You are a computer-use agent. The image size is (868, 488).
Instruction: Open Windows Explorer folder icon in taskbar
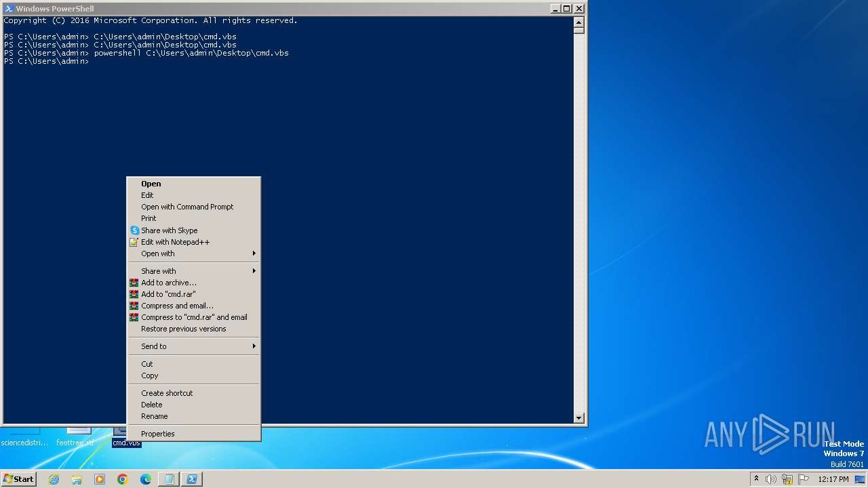tap(77, 479)
